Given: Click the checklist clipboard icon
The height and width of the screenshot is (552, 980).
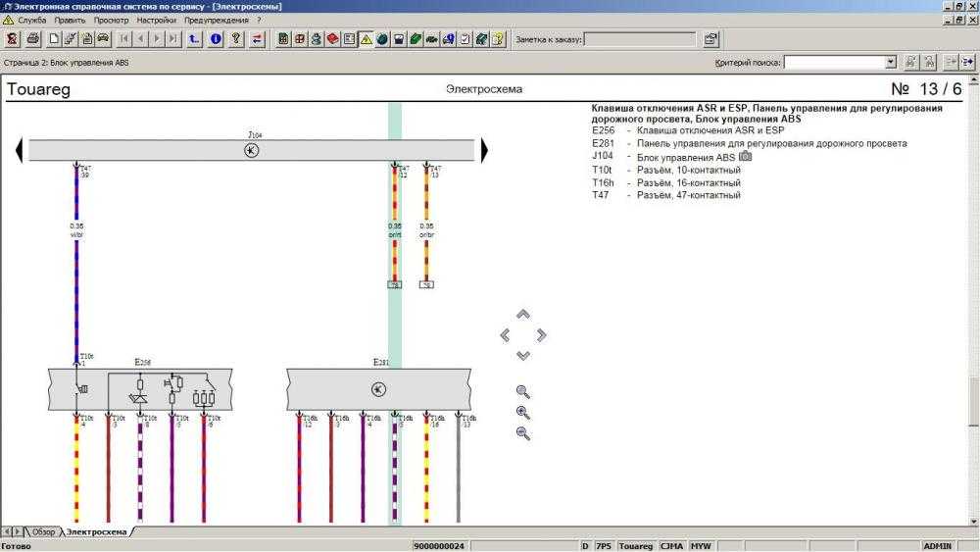Looking at the screenshot, I should [465, 39].
